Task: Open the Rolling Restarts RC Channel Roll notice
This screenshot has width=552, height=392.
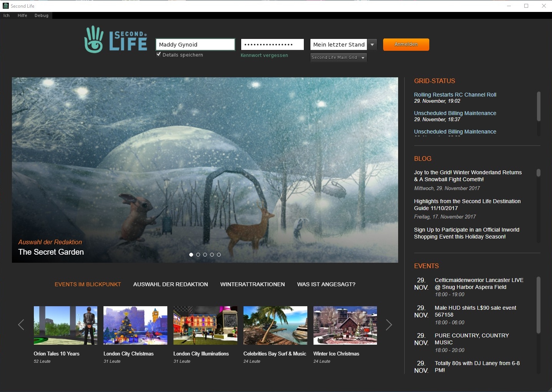Action: pos(455,95)
